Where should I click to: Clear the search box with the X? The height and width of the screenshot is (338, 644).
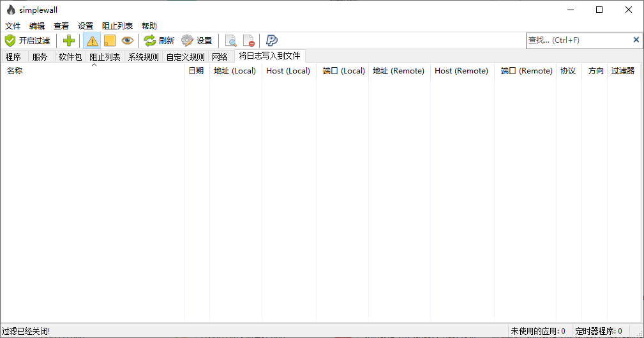(636, 40)
